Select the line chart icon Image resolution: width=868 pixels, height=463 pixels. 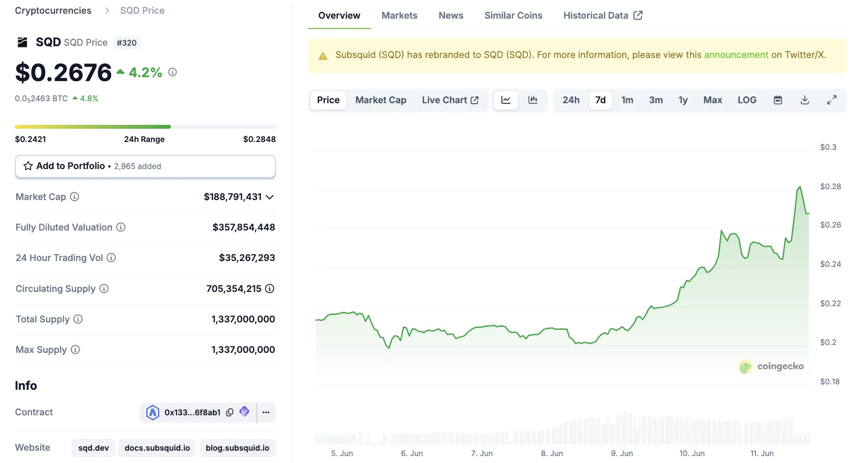pos(506,100)
